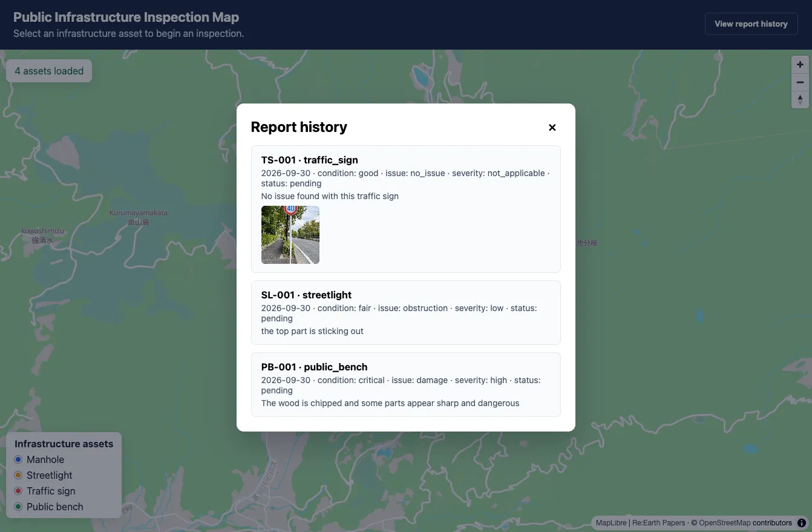Click the Public bench legend label
Screen dimensions: 812x532
click(x=55, y=507)
